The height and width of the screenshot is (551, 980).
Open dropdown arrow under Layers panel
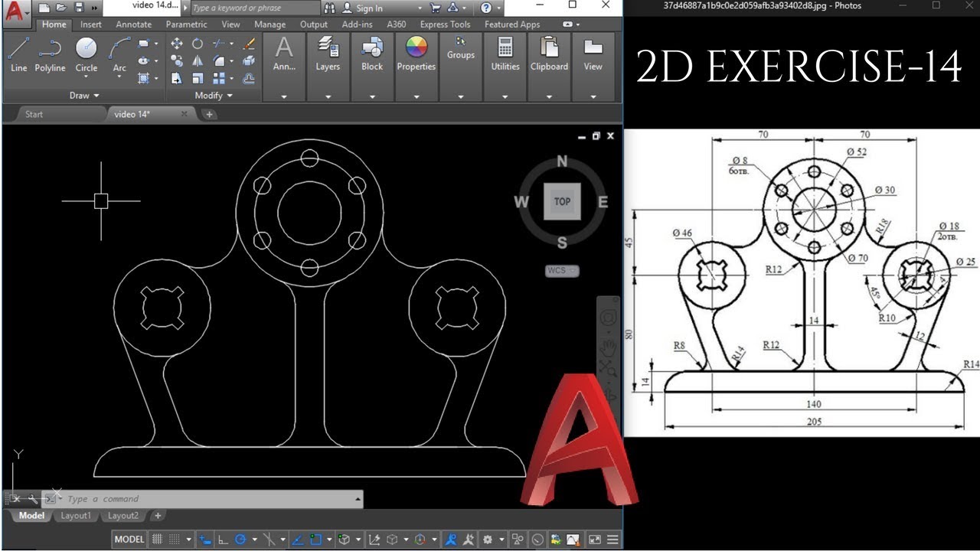click(x=328, y=96)
